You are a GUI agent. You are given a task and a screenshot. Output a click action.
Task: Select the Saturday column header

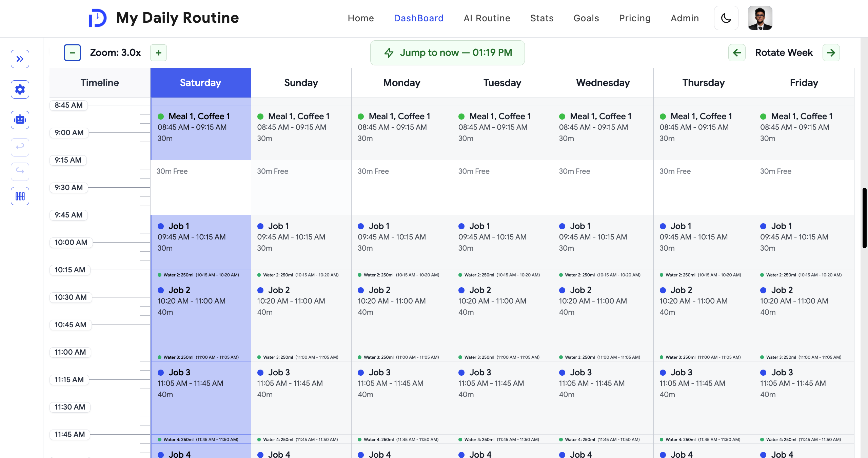201,83
